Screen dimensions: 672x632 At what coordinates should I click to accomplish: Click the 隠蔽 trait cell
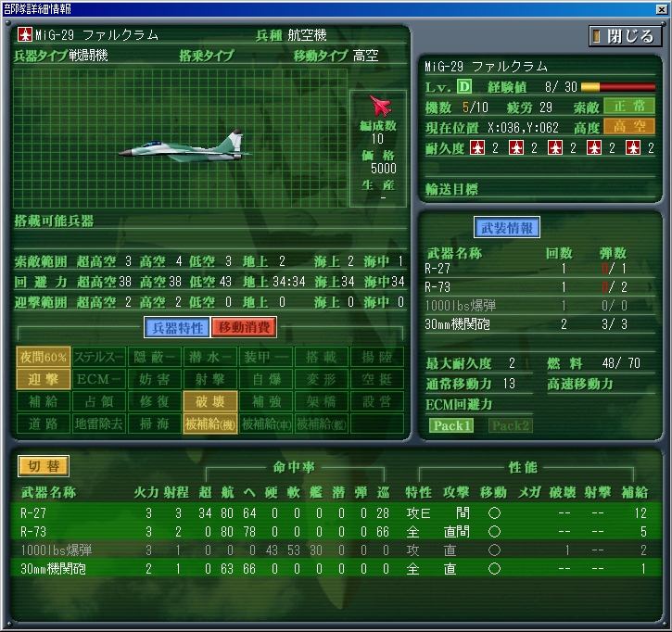click(x=154, y=357)
